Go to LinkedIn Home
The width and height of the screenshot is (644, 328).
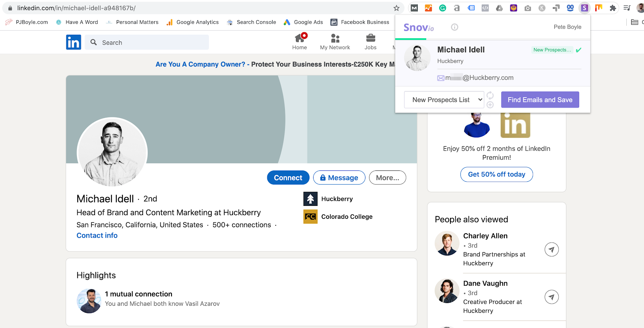click(299, 42)
